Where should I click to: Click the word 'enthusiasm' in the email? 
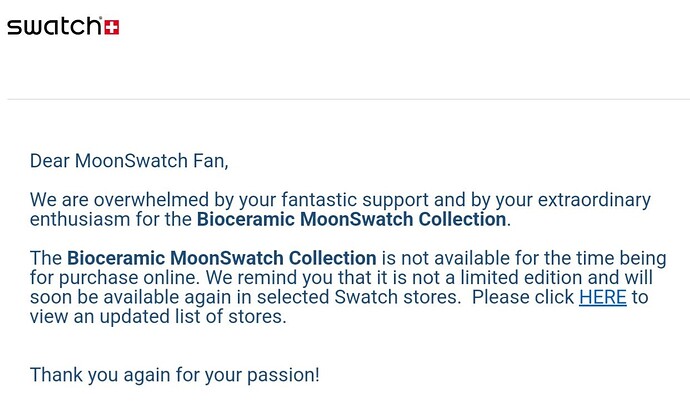pyautogui.click(x=80, y=220)
